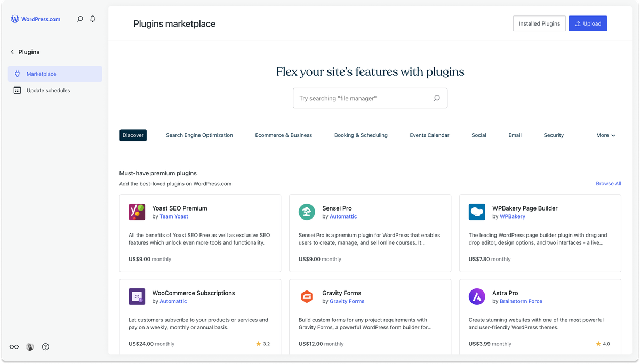Open the Yoast SEO Premium plugin icon
Screen dimensions: 640x364
(137, 212)
